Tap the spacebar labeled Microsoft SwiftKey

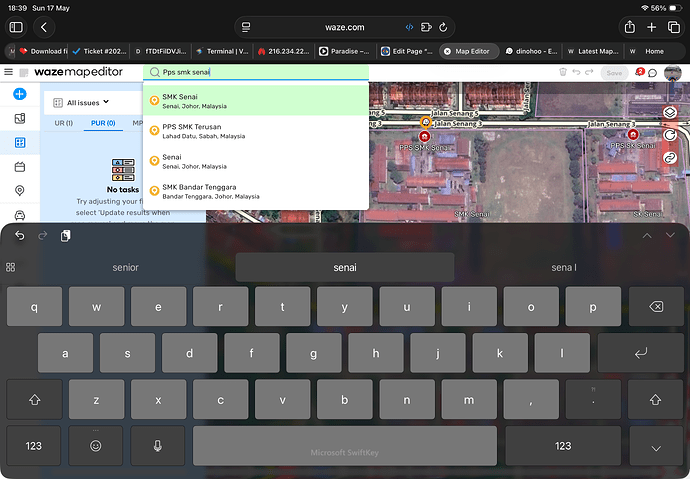pyautogui.click(x=345, y=446)
